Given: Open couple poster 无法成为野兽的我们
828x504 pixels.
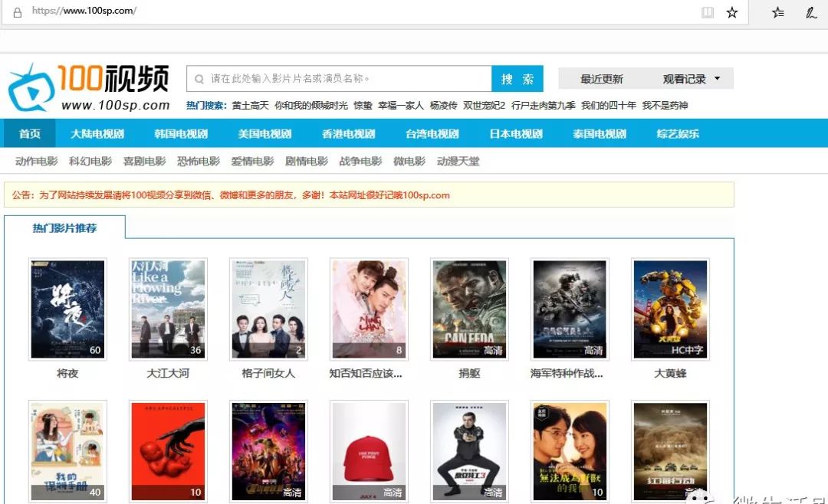Looking at the screenshot, I should point(570,451).
